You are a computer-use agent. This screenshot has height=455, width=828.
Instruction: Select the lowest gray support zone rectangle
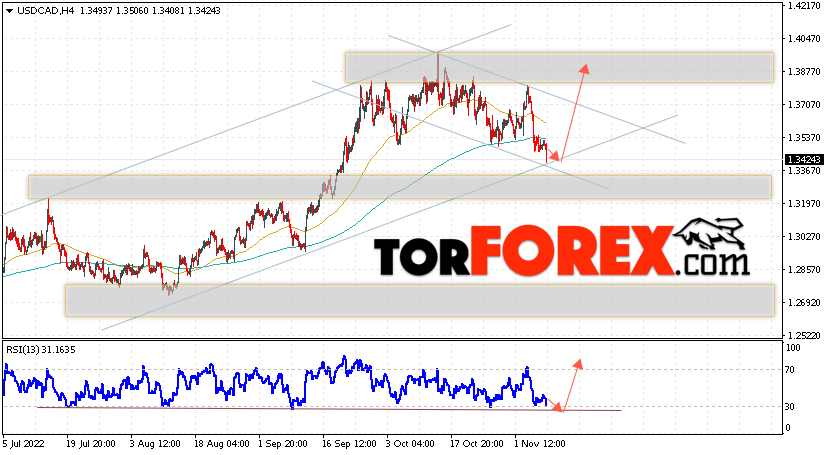pos(420,300)
